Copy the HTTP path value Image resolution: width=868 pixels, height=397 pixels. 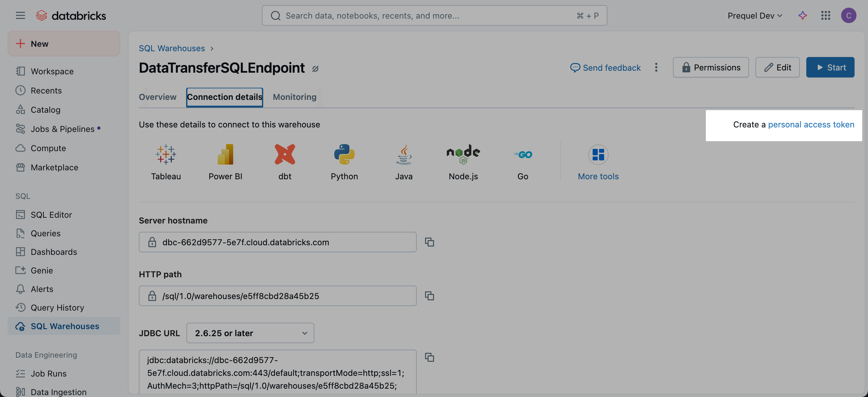pos(429,296)
